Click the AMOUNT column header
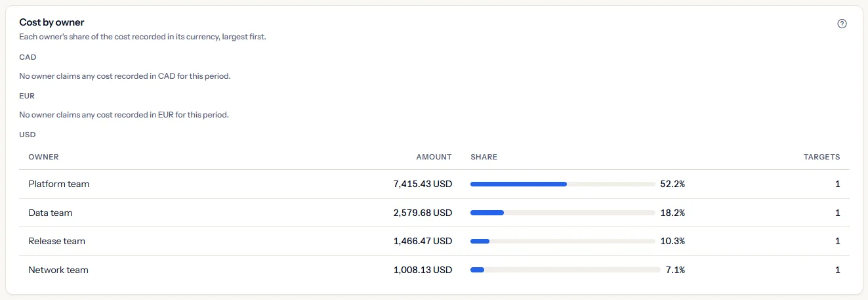The width and height of the screenshot is (868, 300). 434,157
